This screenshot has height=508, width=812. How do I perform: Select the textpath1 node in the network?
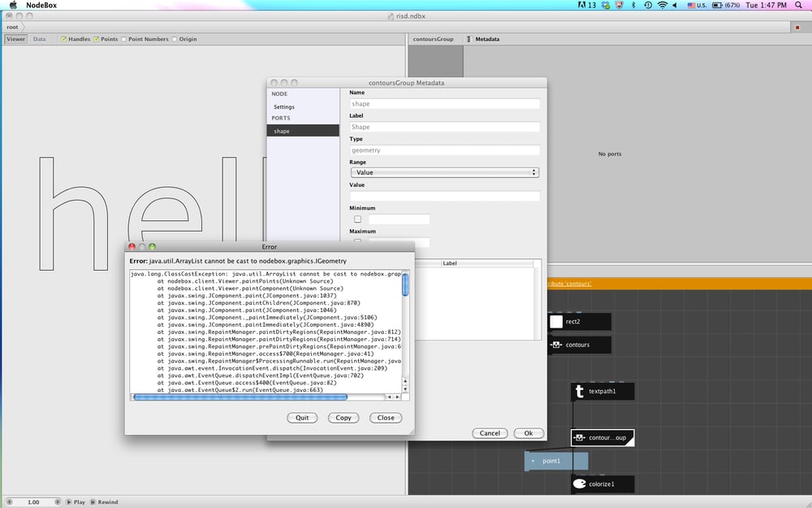pos(603,392)
